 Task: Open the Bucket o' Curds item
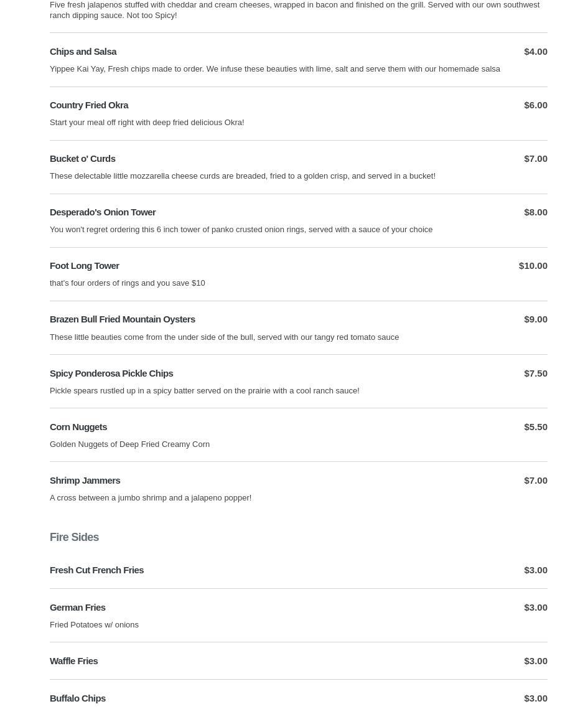coord(82,159)
